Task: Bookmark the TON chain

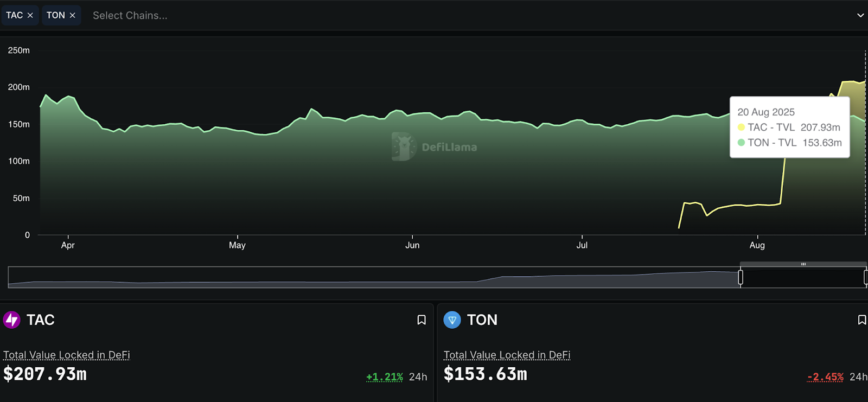Action: click(861, 320)
